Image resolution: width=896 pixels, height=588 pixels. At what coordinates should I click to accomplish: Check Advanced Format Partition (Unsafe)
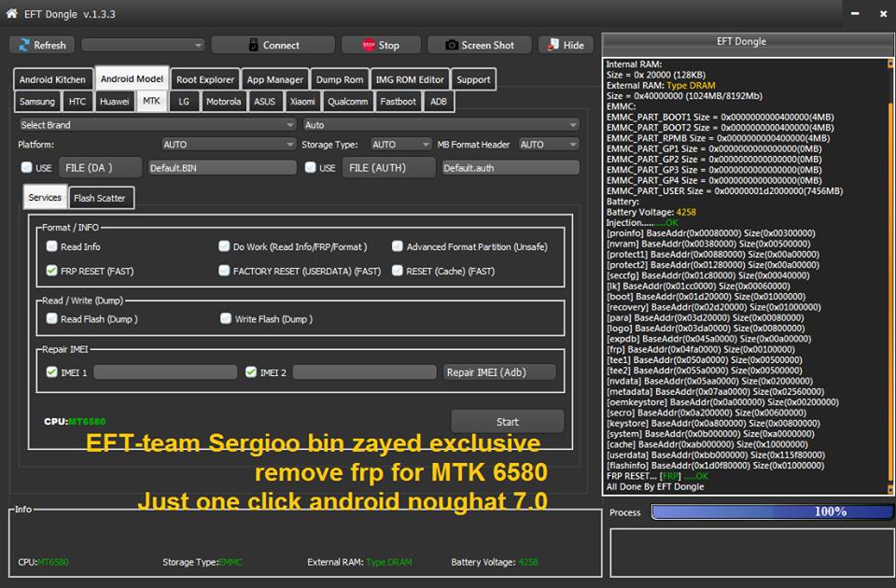(398, 246)
